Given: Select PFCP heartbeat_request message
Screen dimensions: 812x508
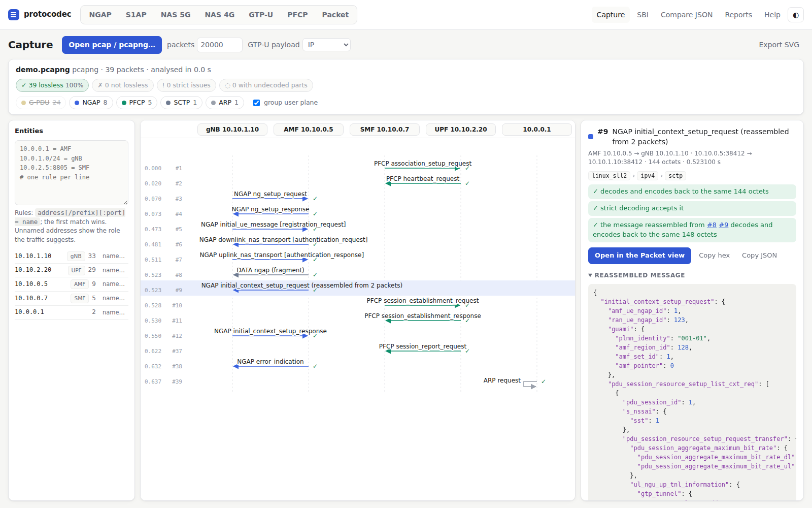Looking at the screenshot, I should pos(423,179).
